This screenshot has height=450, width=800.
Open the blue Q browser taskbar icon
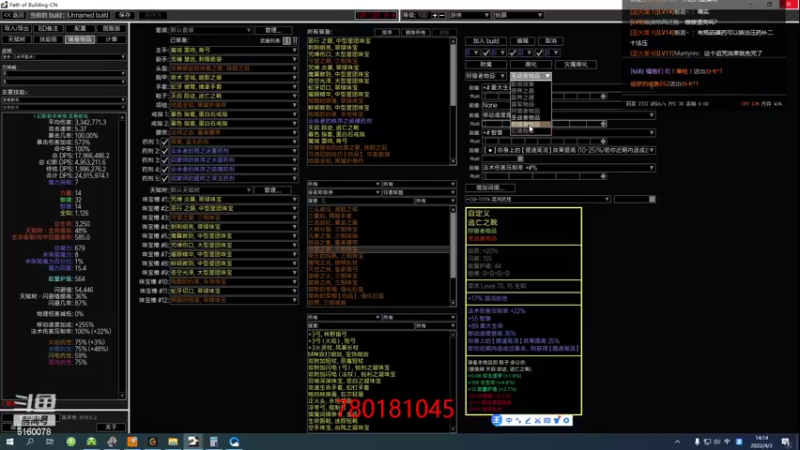click(234, 441)
